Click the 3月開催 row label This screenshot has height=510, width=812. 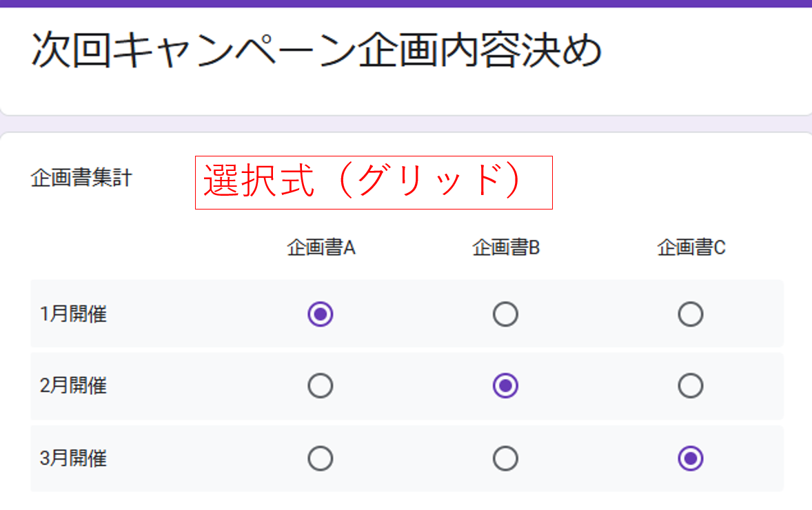pyautogui.click(x=73, y=458)
